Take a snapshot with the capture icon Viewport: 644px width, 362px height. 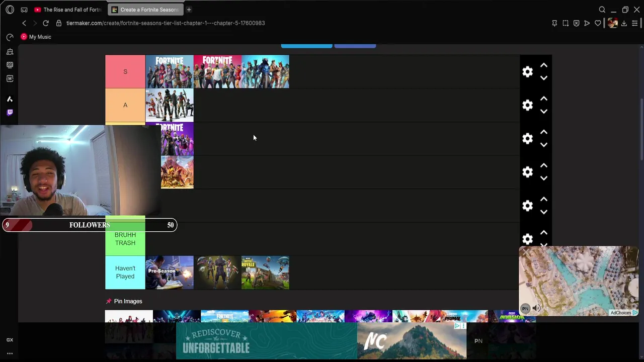tap(566, 23)
